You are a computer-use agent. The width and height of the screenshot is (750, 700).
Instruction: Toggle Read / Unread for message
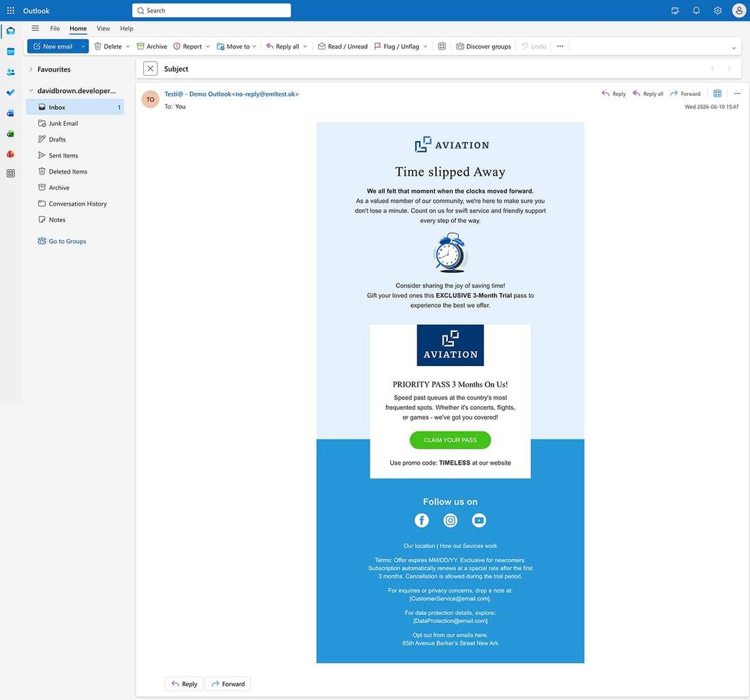point(342,47)
